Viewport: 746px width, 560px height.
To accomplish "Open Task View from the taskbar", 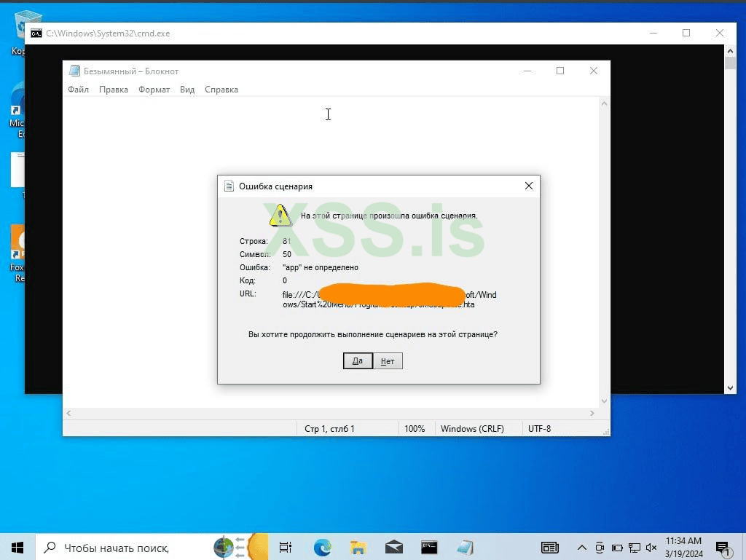I will 285,548.
